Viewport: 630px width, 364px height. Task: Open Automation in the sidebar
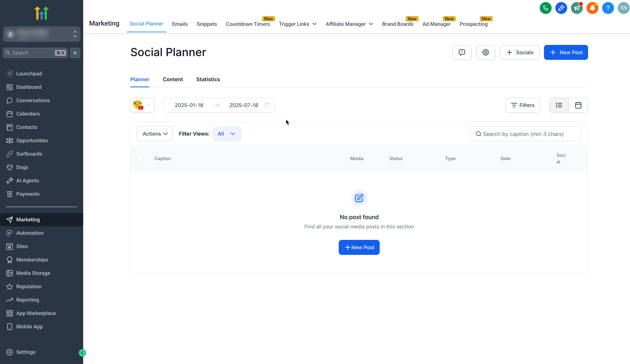42,233
